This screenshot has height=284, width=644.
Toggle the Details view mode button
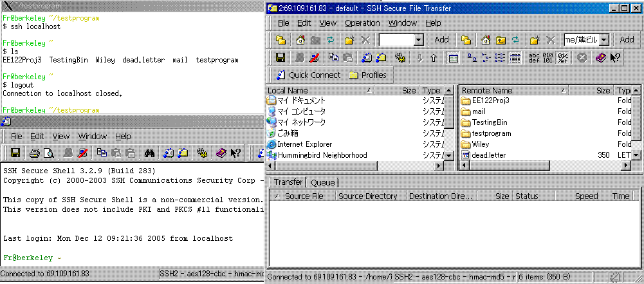[x=515, y=58]
